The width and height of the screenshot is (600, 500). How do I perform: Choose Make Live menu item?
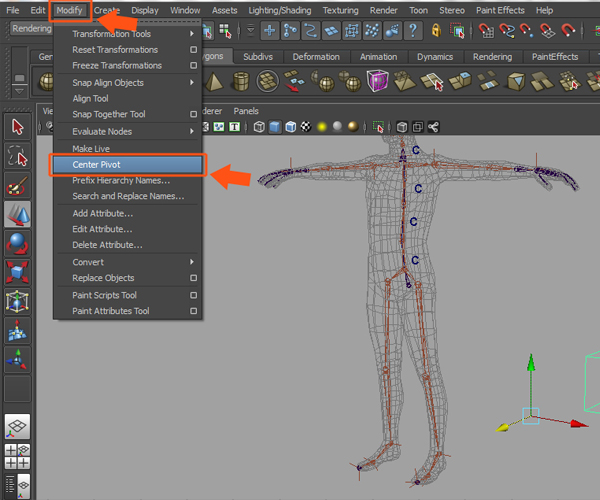tap(129, 148)
